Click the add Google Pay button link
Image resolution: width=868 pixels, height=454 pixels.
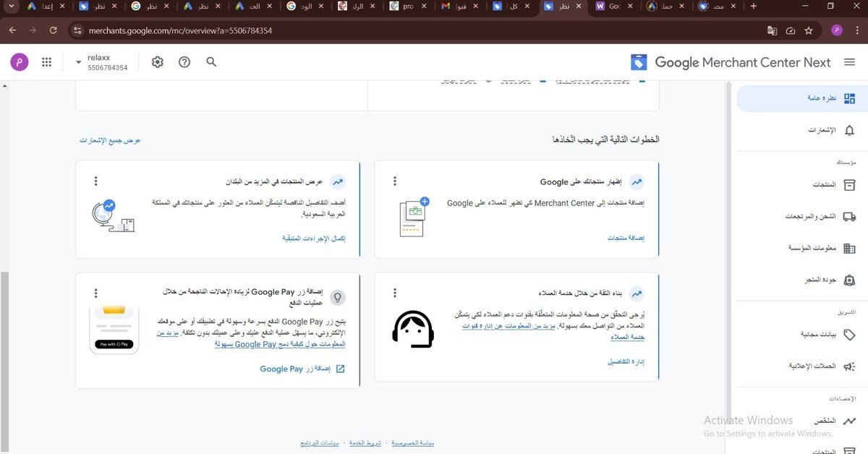pyautogui.click(x=302, y=369)
